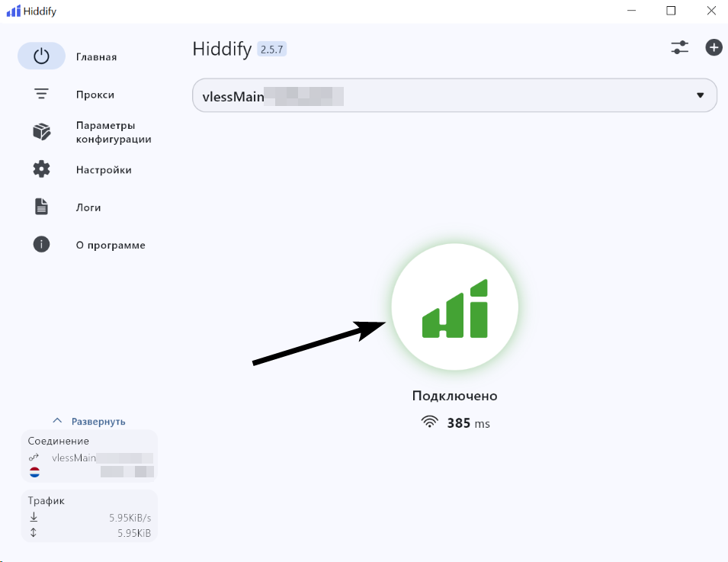The image size is (728, 562).
Task: Click the Подключено status label
Action: coord(454,396)
